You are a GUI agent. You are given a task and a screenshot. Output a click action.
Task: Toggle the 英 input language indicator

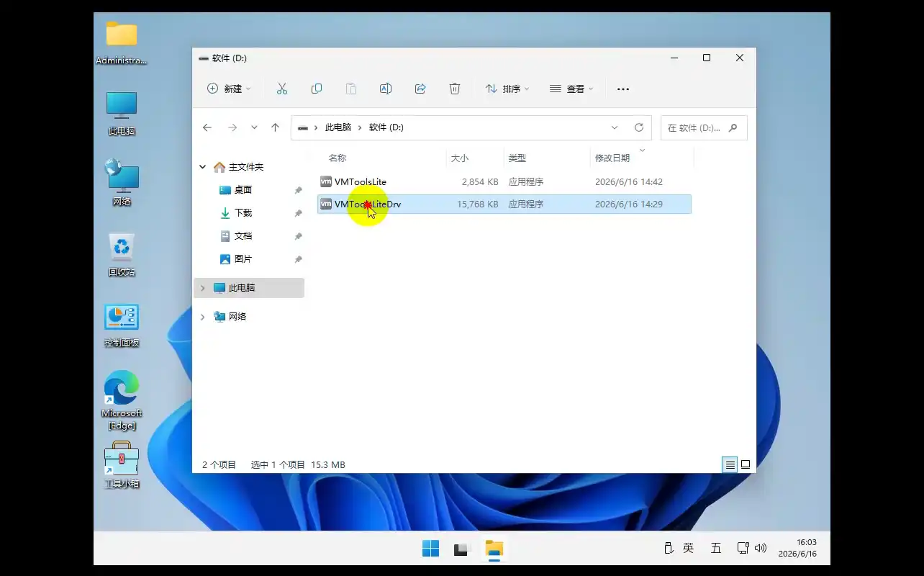(x=688, y=548)
